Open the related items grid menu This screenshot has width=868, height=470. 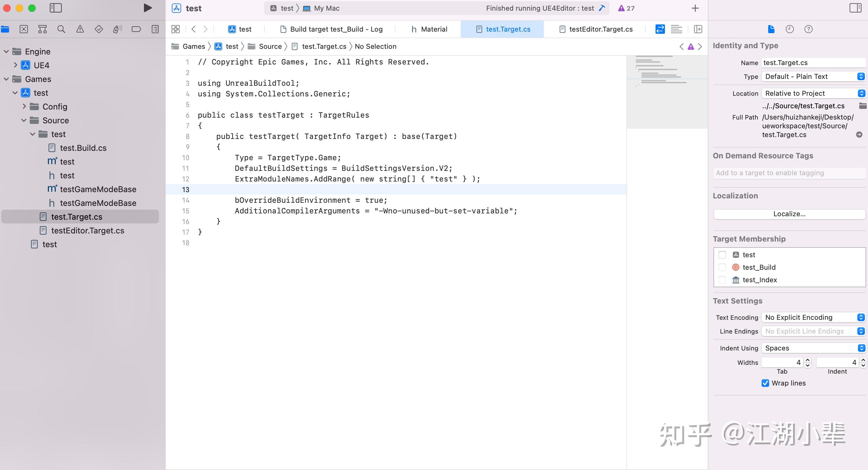176,29
